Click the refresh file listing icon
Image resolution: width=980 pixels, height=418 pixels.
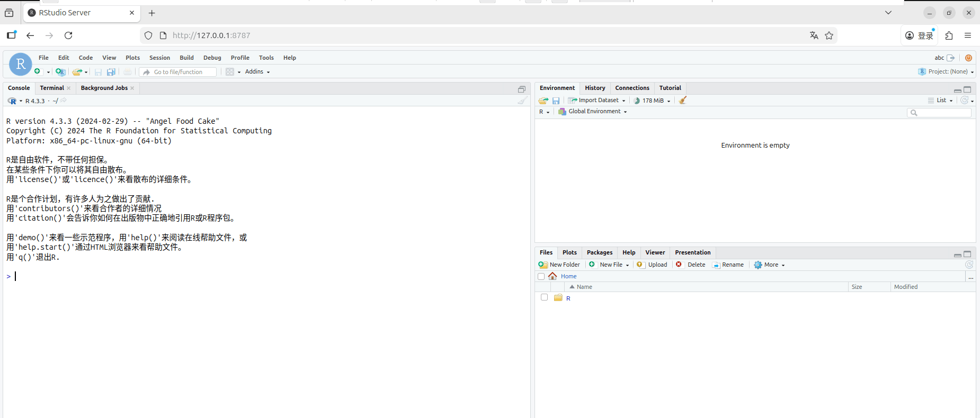point(969,265)
